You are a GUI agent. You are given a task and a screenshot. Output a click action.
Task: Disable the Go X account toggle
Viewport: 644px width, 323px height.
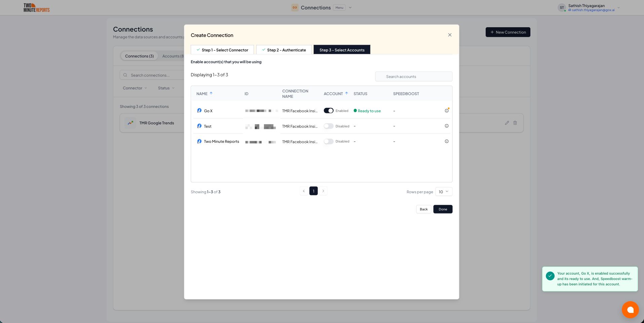(x=328, y=111)
